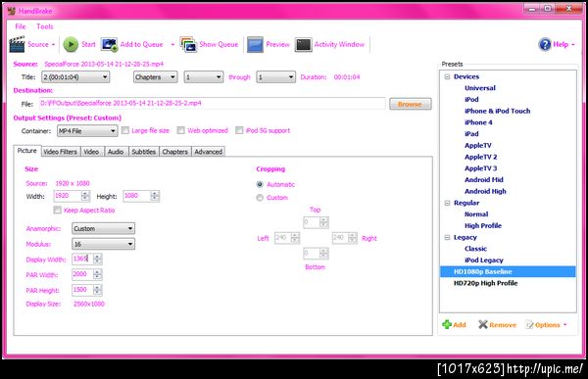
Task: Switch to the Video Filters tab
Action: pyautogui.click(x=60, y=152)
